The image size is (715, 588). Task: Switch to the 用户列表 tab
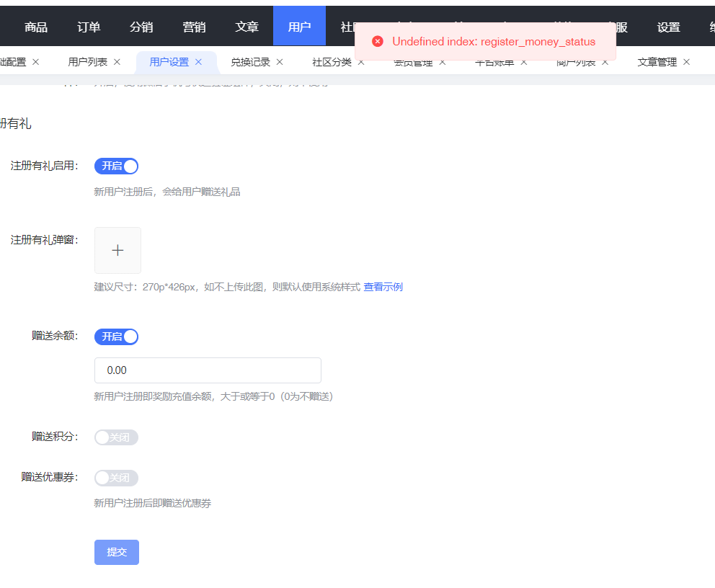tap(87, 62)
